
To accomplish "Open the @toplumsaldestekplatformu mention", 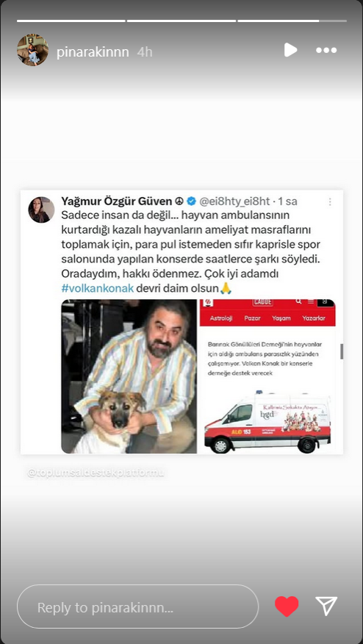I will point(96,473).
